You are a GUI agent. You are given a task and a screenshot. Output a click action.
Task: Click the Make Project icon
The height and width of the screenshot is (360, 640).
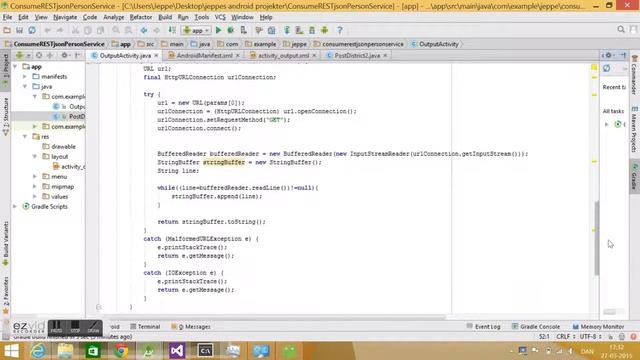point(172,30)
